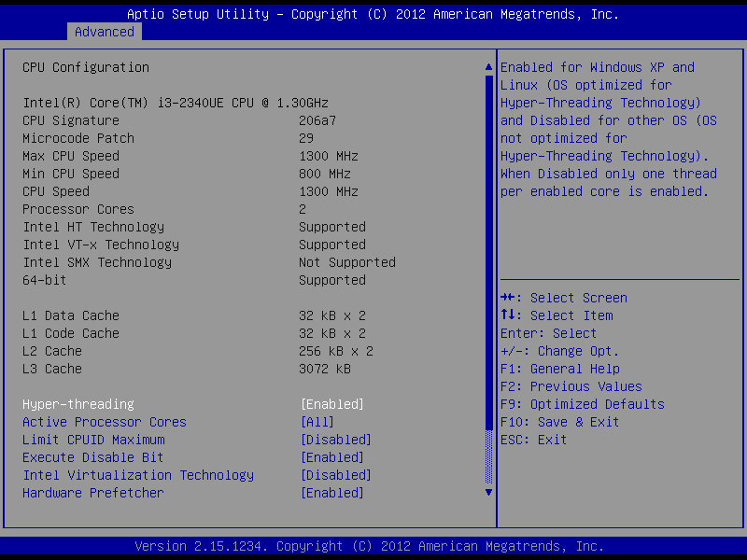Change Limit CPUID Maximum [Disabled] option
747x560 pixels.
pos(335,440)
